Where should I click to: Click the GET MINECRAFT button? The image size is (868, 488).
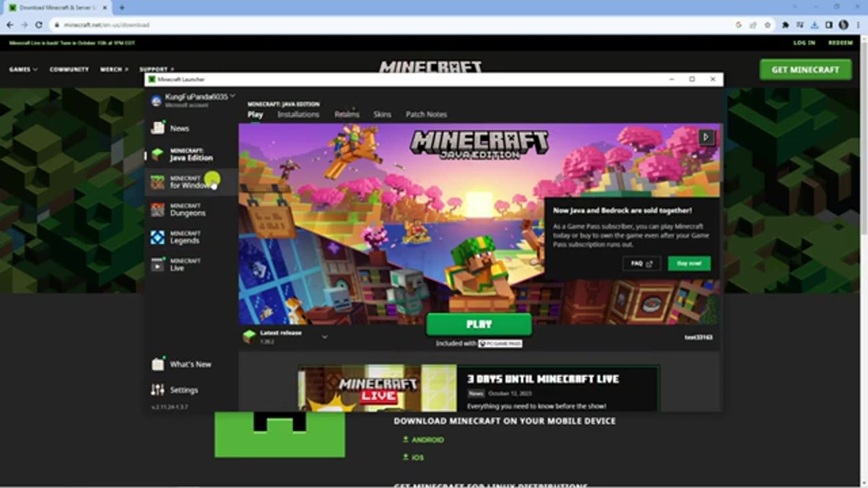805,69
